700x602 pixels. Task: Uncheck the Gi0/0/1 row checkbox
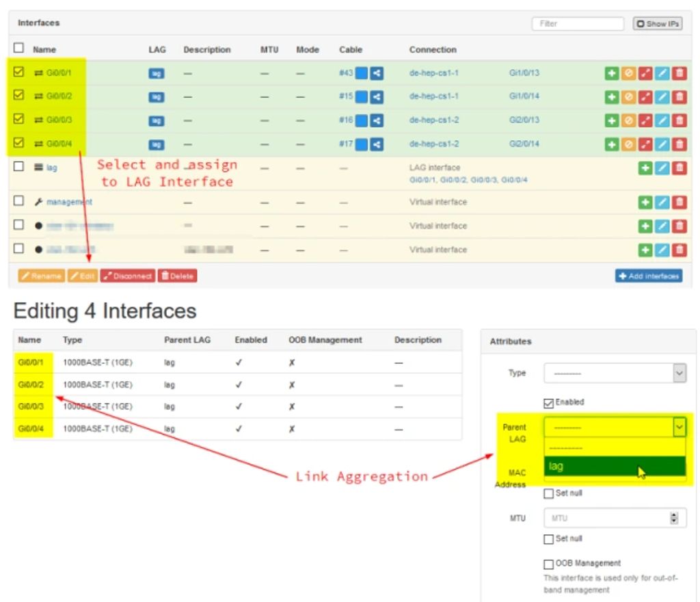[20, 73]
